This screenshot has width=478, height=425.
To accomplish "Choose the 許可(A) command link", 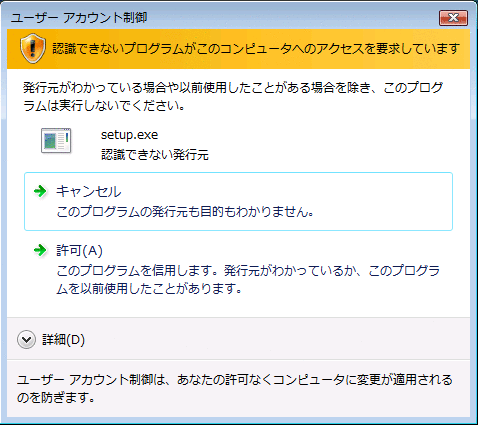I will (238, 270).
